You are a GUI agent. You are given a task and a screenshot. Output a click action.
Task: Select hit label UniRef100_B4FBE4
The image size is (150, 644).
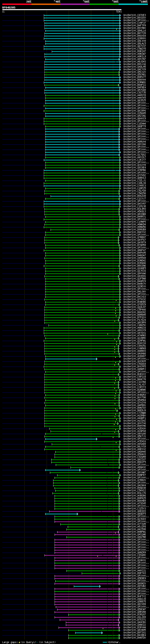135,88
